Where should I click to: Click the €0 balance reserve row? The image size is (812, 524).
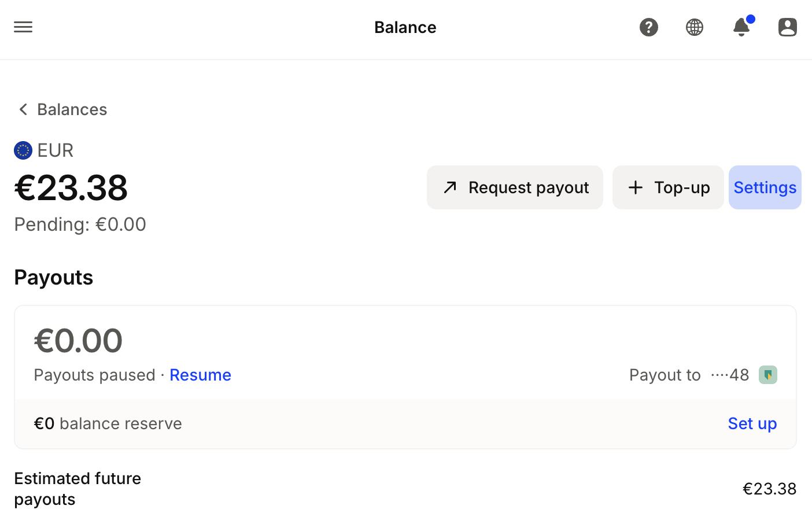click(x=405, y=423)
